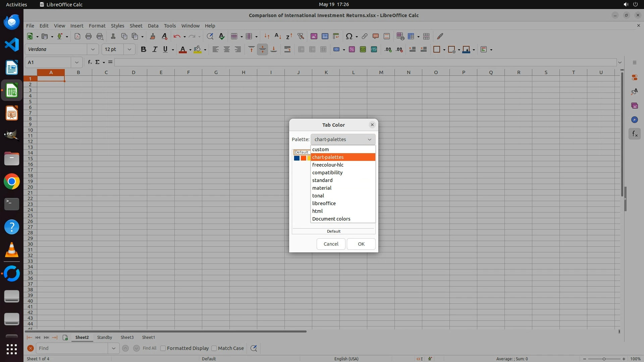Click the Insert Chart icon

pos(325,36)
